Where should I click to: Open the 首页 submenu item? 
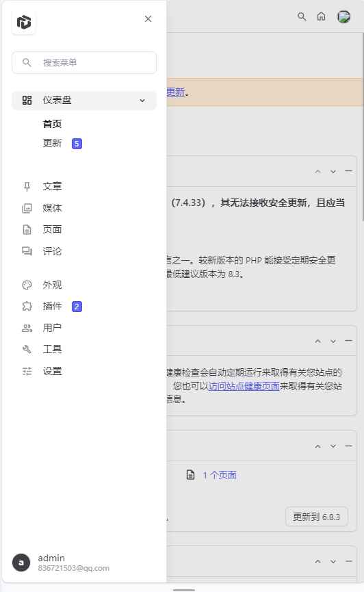pyautogui.click(x=52, y=124)
